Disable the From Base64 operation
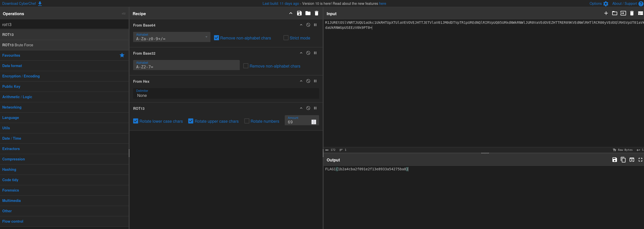644x229 pixels. coord(308,25)
